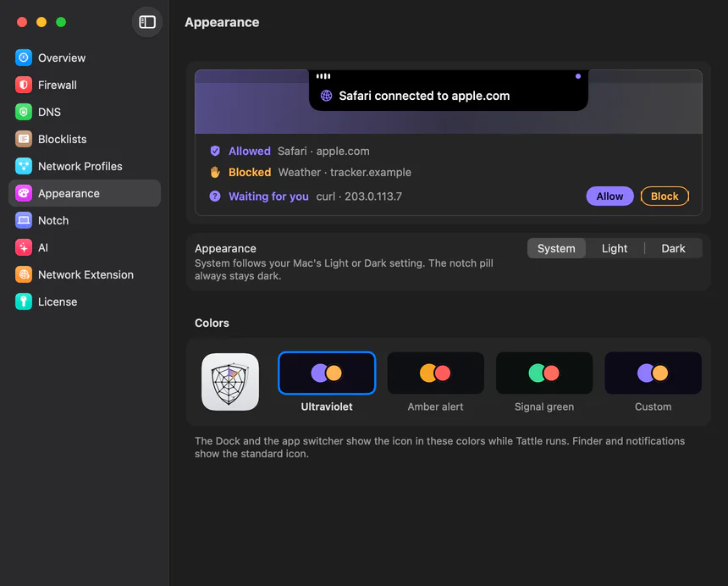Choose the Signal green color theme

click(x=544, y=373)
